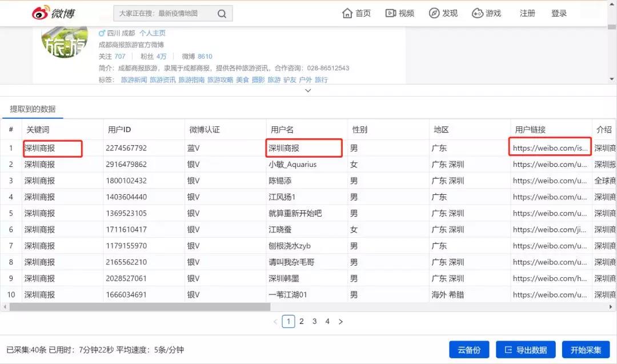Click the 登录 link
617x364 pixels.
coord(559,13)
